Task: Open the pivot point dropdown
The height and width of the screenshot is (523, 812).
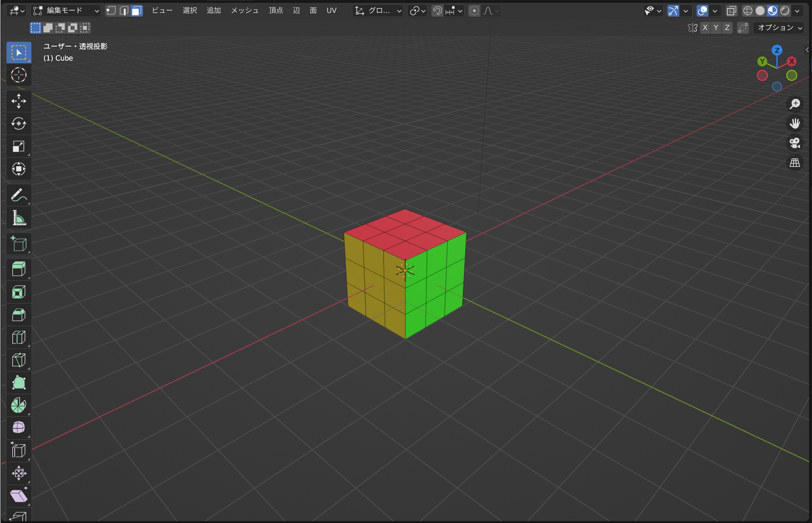Action: [417, 11]
